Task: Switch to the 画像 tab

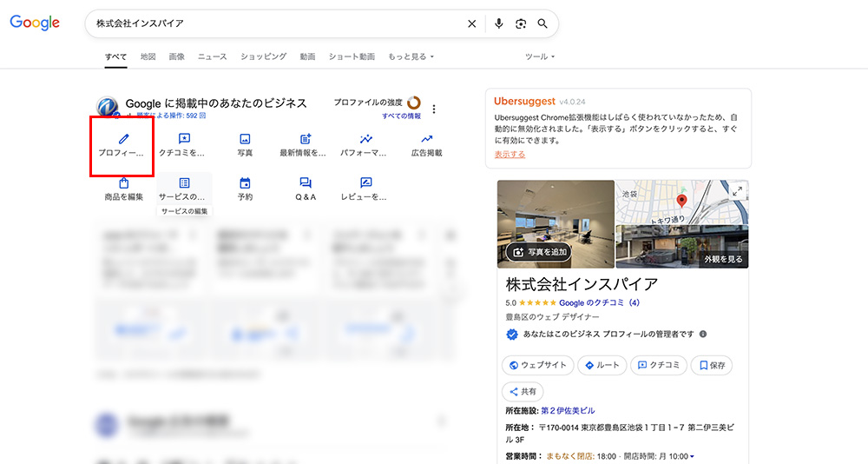Action: pyautogui.click(x=176, y=56)
